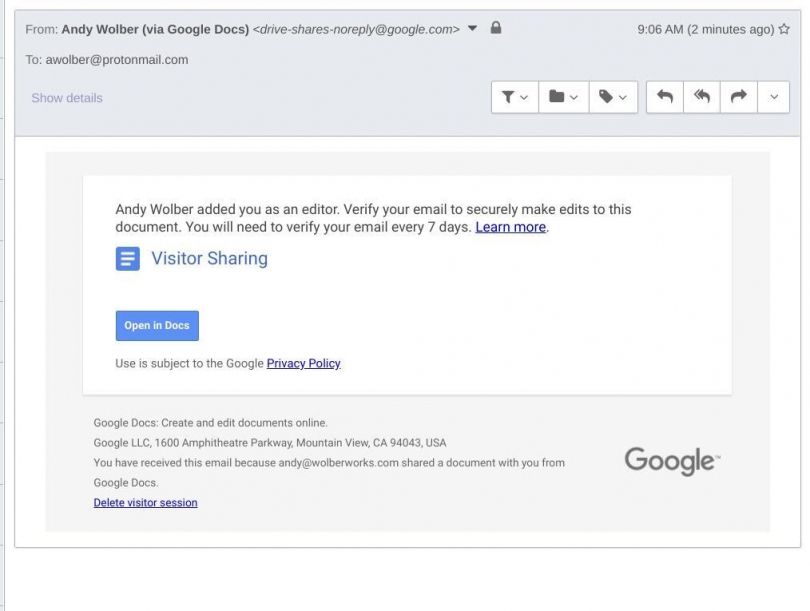Expand the sender address dropdown arrow
This screenshot has width=810, height=611.
click(x=470, y=29)
